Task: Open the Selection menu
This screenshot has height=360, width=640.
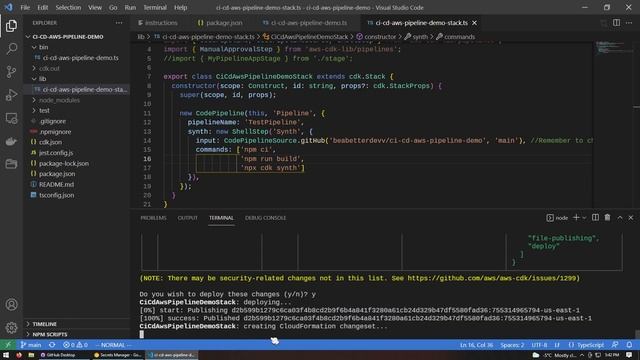Action: click(68, 7)
